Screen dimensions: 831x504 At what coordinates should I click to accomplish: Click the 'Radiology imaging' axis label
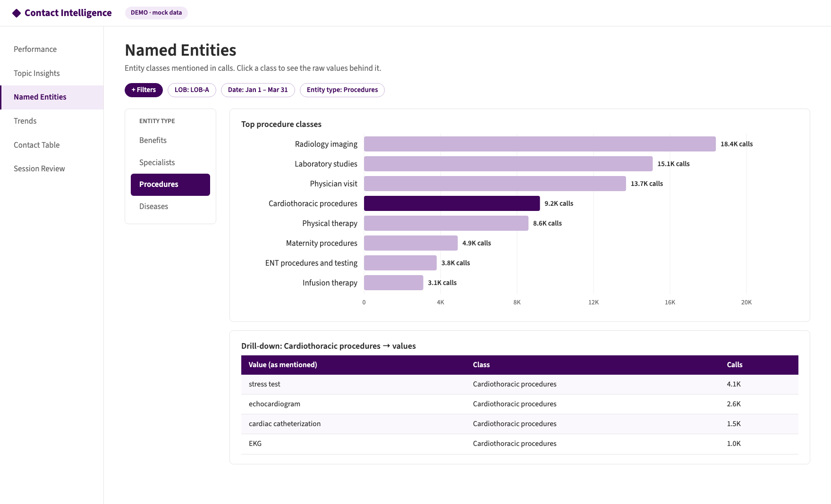point(326,144)
